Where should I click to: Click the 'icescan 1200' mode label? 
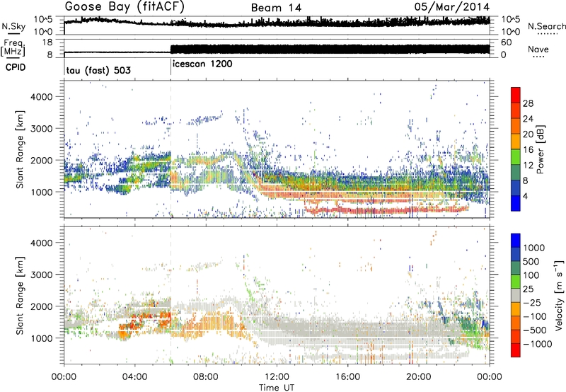pos(202,64)
